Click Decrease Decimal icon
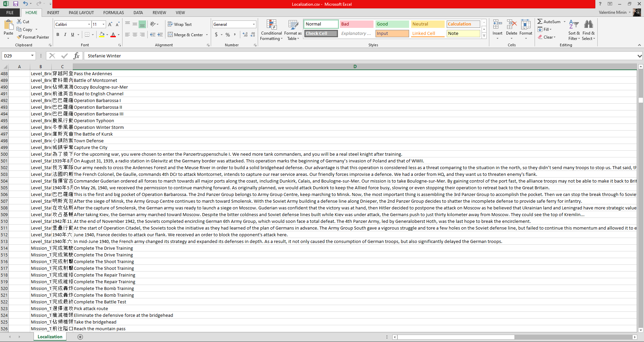644x342 pixels. (x=253, y=35)
